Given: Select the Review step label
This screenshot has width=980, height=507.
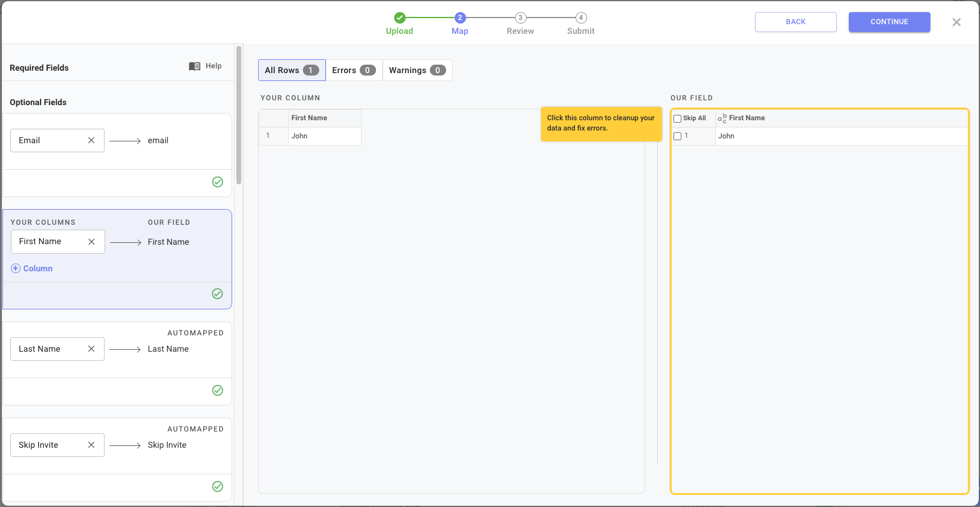Looking at the screenshot, I should pyautogui.click(x=521, y=31).
